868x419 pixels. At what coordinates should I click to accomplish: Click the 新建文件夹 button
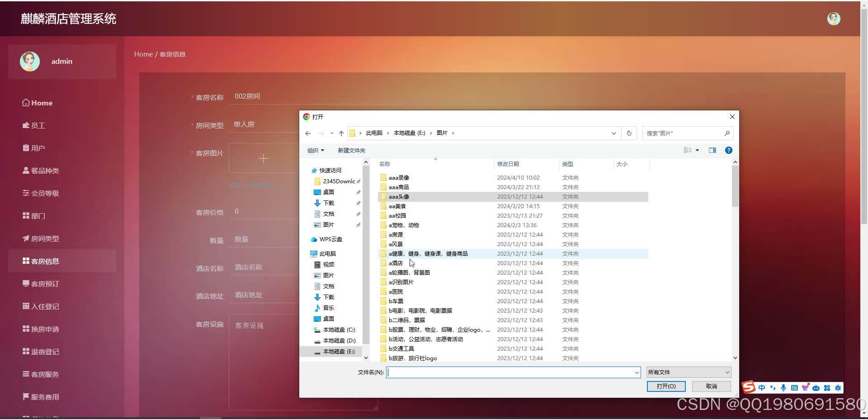tap(351, 150)
